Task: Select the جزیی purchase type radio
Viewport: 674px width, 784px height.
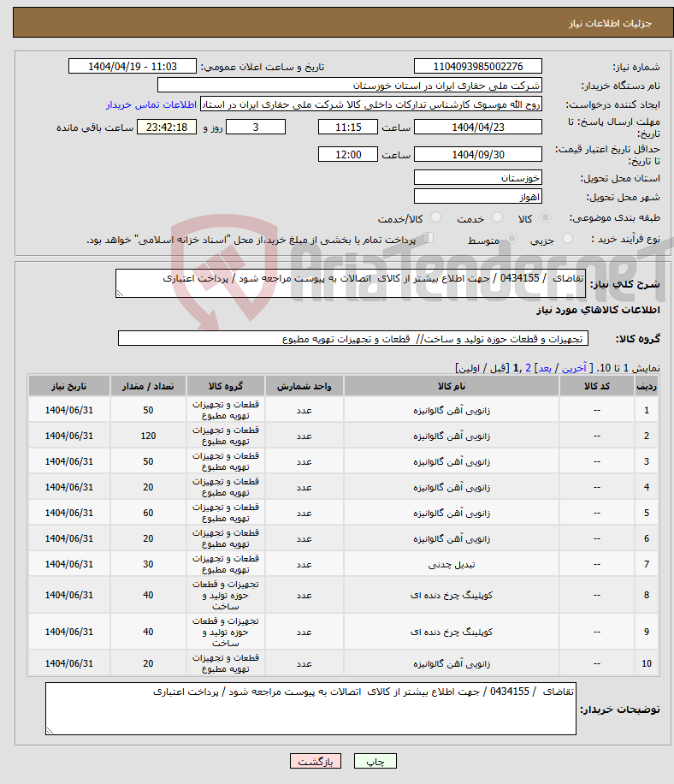Action: (567, 239)
